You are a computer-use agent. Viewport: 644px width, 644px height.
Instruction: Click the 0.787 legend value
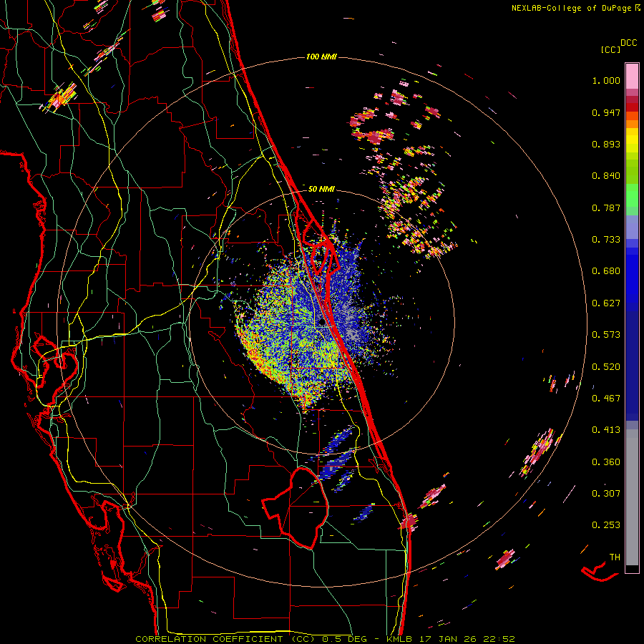606,208
